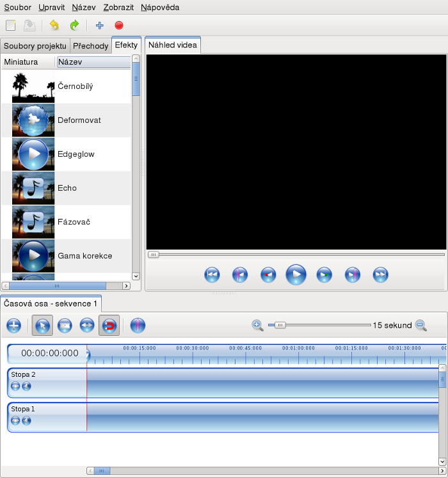Click the blue plus import files icon
The image size is (448, 478).
point(99,26)
